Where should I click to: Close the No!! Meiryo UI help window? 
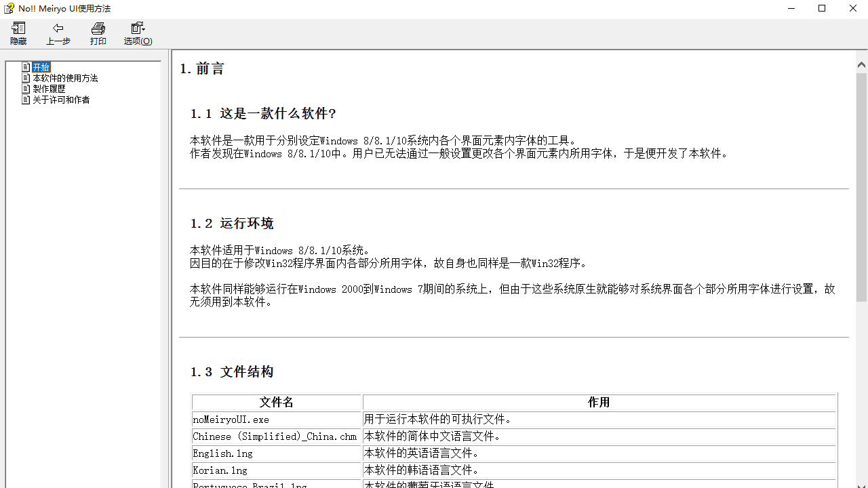coord(853,9)
